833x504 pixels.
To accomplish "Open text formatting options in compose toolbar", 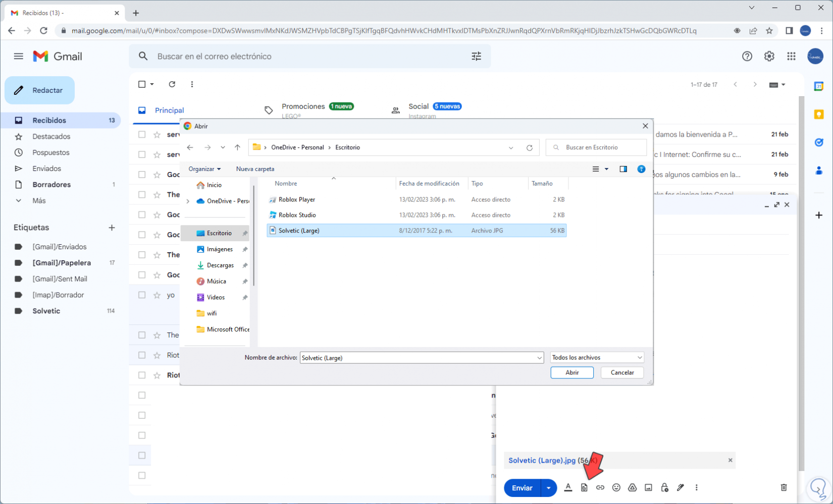I will (568, 487).
